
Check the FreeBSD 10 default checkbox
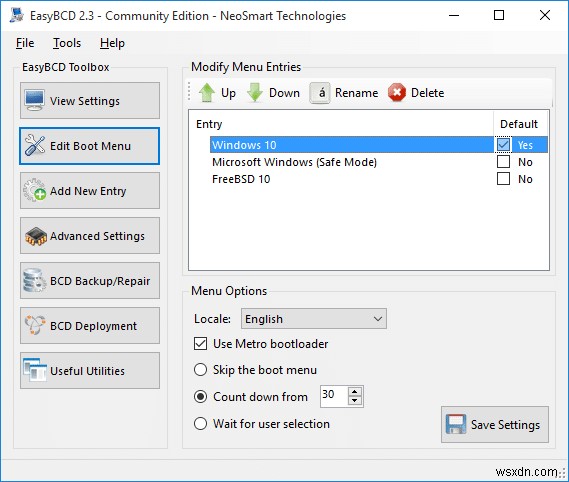point(503,179)
